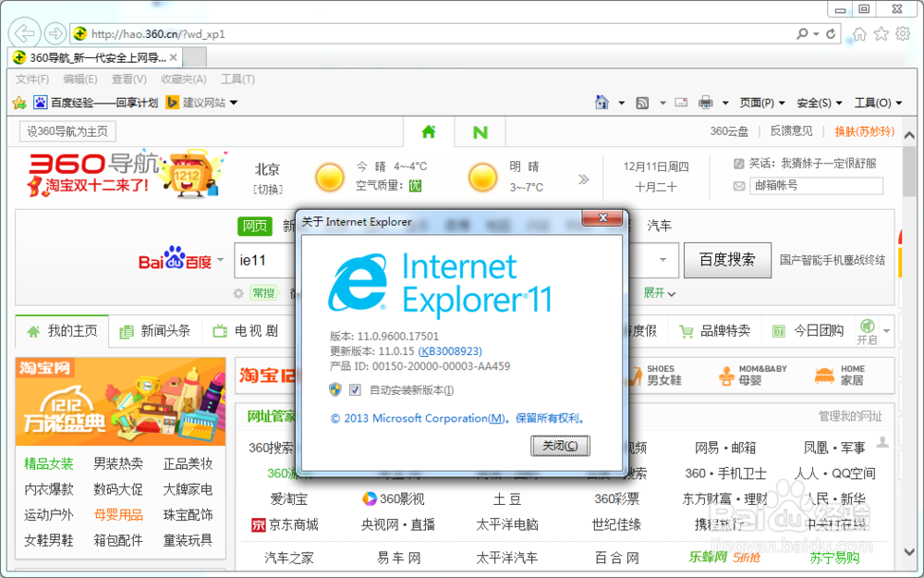Click the browser Back arrow button
The image size is (924, 578).
[x=25, y=33]
